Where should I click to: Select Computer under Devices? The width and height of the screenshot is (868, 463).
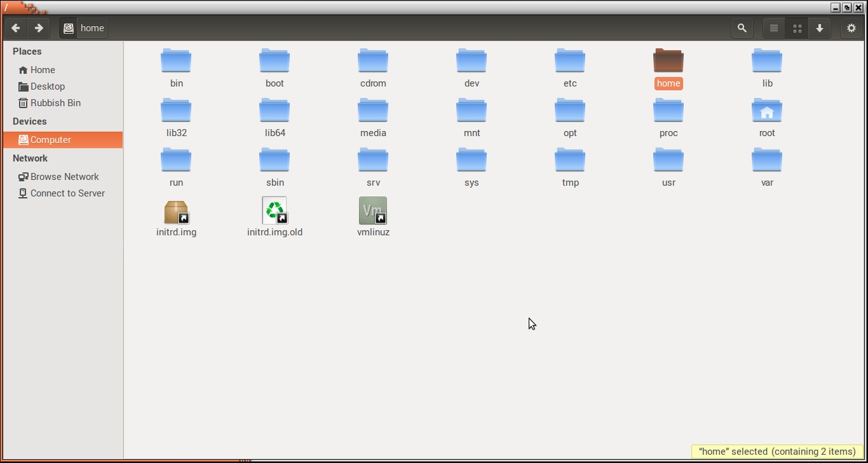pos(51,140)
